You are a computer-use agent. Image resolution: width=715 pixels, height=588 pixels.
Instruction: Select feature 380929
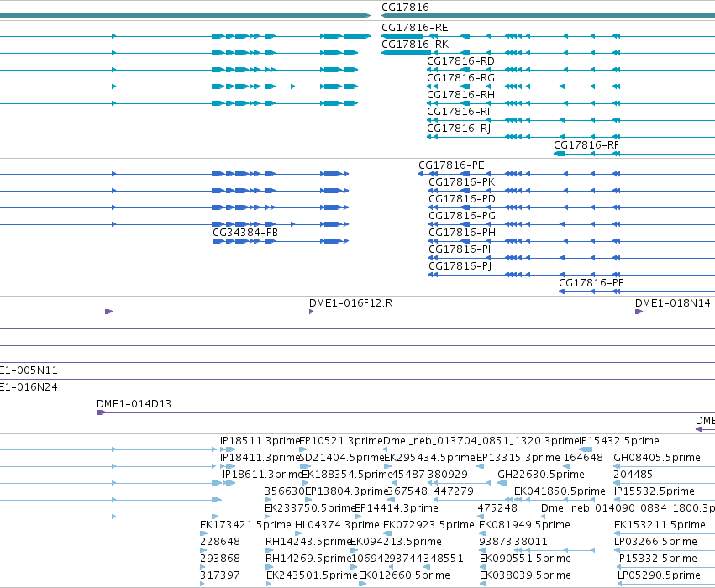coord(447,475)
